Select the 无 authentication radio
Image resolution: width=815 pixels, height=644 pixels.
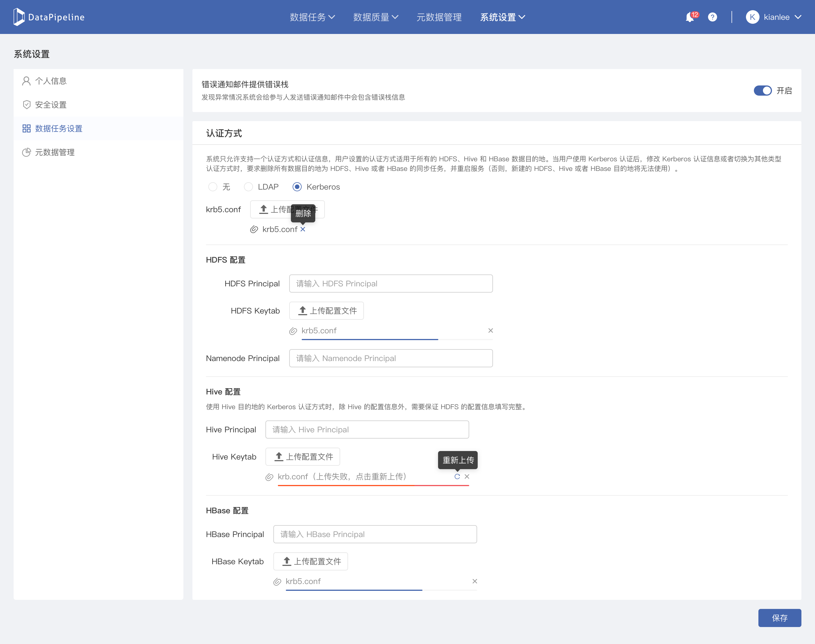pyautogui.click(x=213, y=187)
